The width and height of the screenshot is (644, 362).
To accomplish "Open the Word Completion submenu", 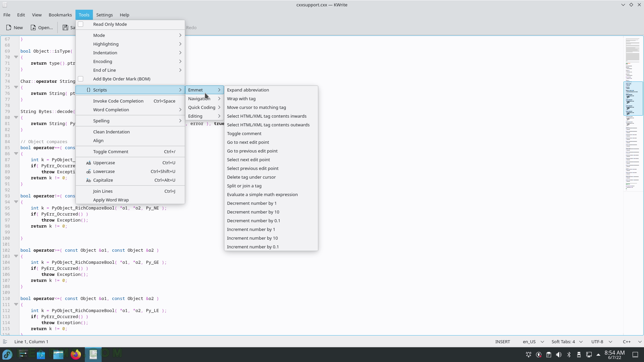I will tap(130, 110).
